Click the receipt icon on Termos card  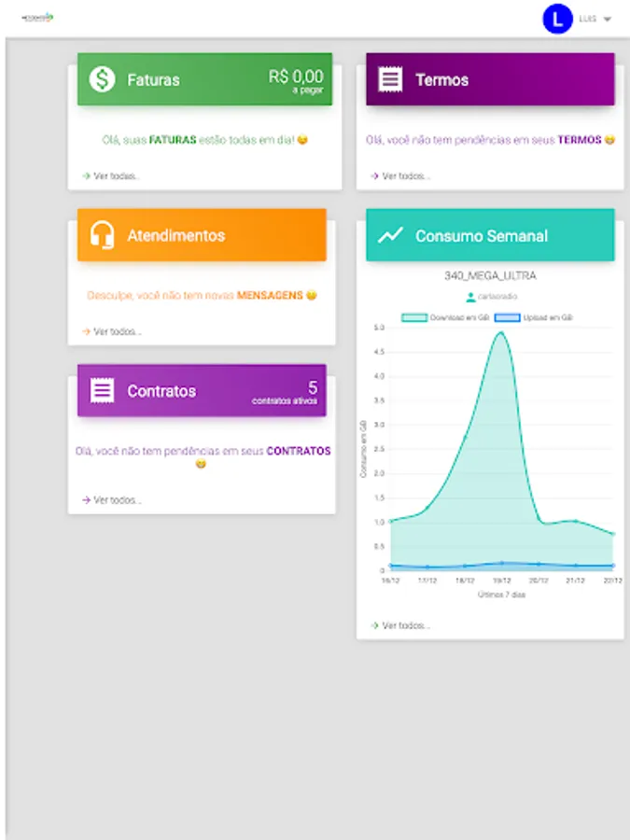[390, 79]
